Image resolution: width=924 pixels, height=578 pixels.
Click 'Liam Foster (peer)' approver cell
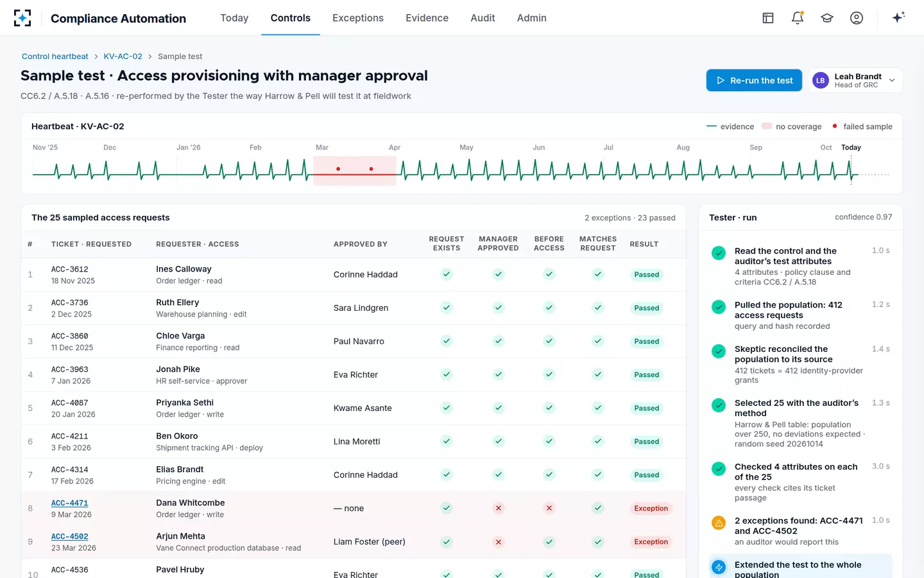[x=370, y=541]
